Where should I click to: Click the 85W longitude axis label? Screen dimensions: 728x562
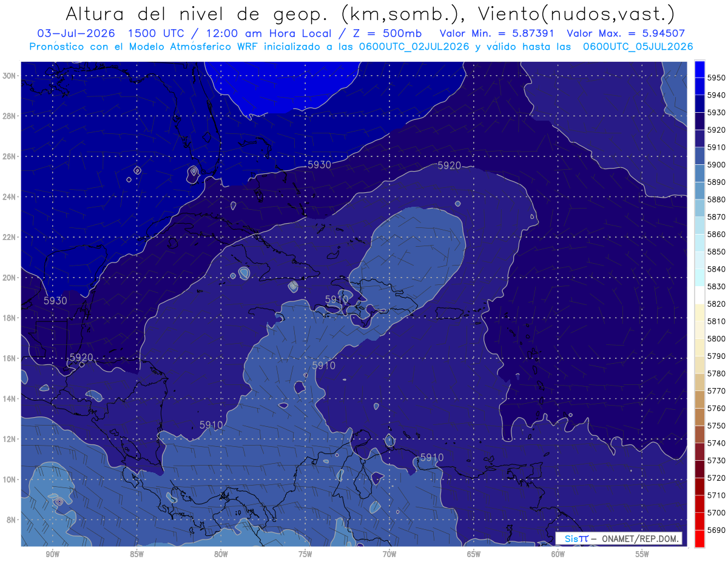pyautogui.click(x=136, y=555)
